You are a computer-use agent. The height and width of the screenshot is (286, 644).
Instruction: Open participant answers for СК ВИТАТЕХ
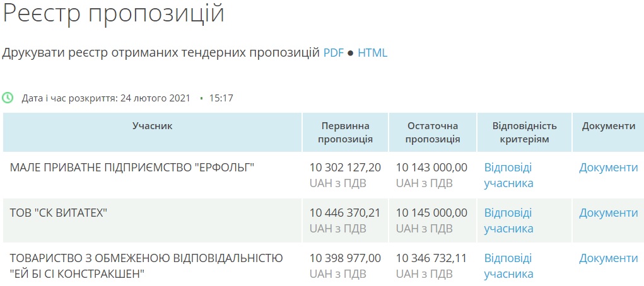click(x=508, y=220)
